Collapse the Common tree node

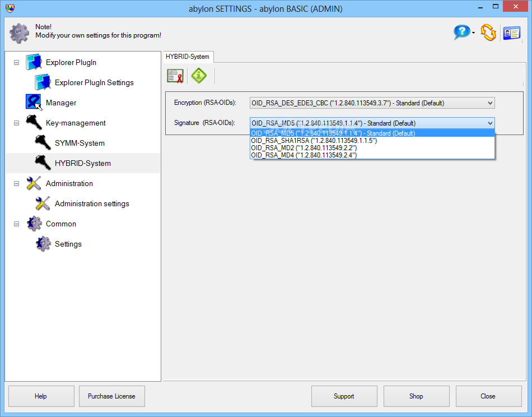pyautogui.click(x=16, y=224)
